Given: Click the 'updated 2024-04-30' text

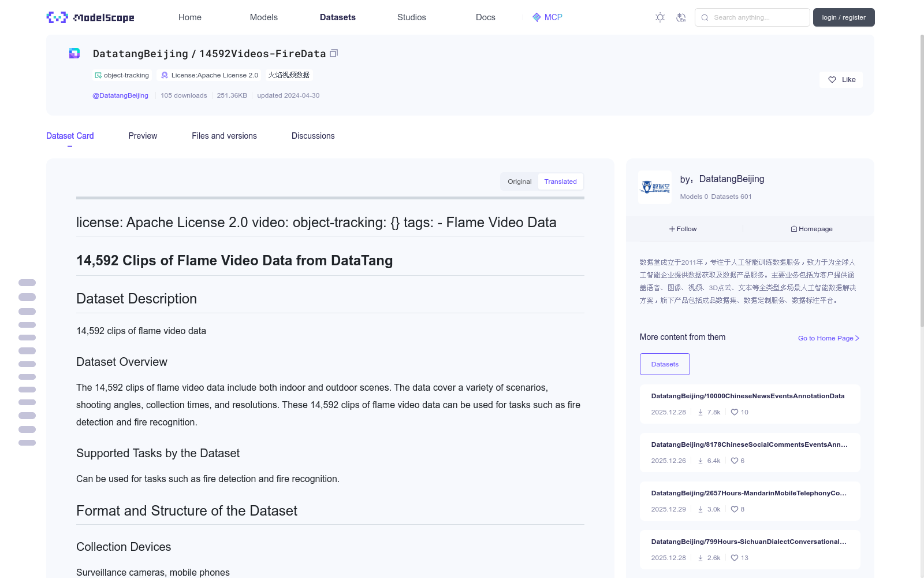Looking at the screenshot, I should [288, 95].
